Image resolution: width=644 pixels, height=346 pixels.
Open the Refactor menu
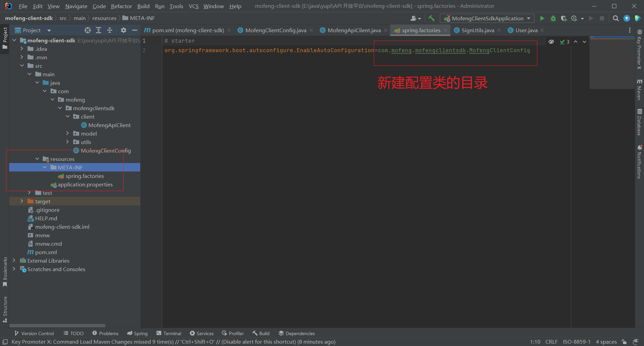(x=121, y=6)
